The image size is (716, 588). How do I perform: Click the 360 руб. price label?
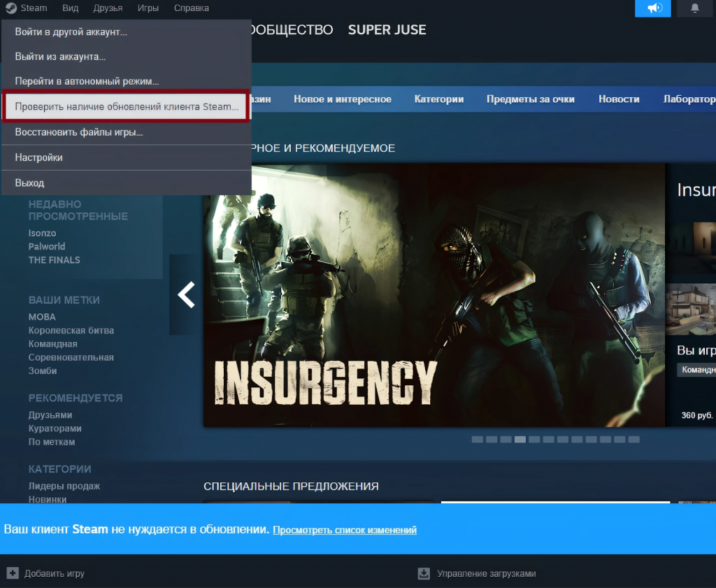697,415
